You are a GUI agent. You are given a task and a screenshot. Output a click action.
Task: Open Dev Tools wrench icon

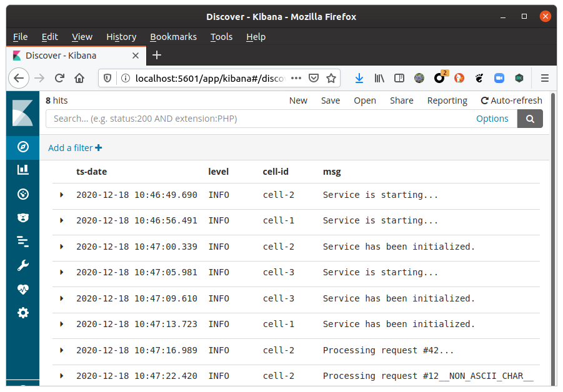pyautogui.click(x=23, y=265)
